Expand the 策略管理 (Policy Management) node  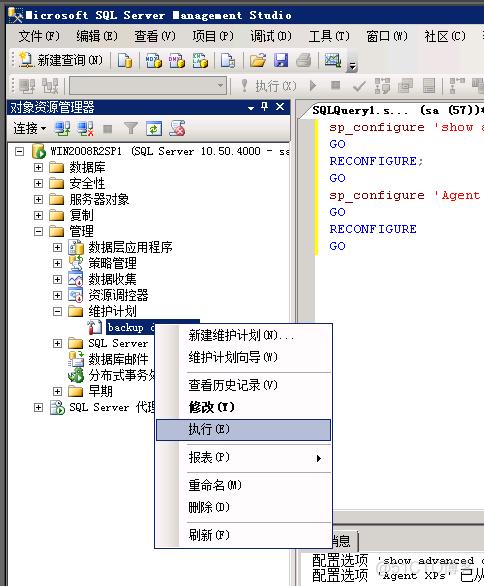coord(57,263)
